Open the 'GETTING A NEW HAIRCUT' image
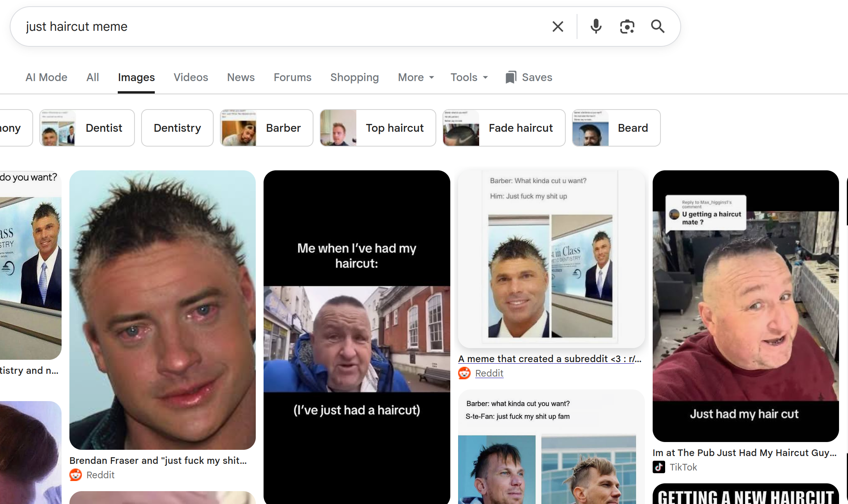848x504 pixels. (x=745, y=494)
